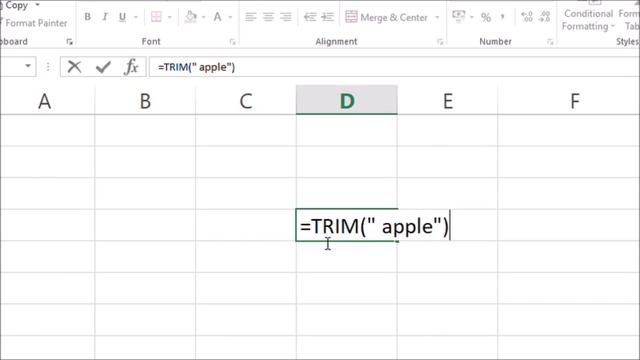
Task: Open font color dropdown arrow
Action: [x=230, y=17]
